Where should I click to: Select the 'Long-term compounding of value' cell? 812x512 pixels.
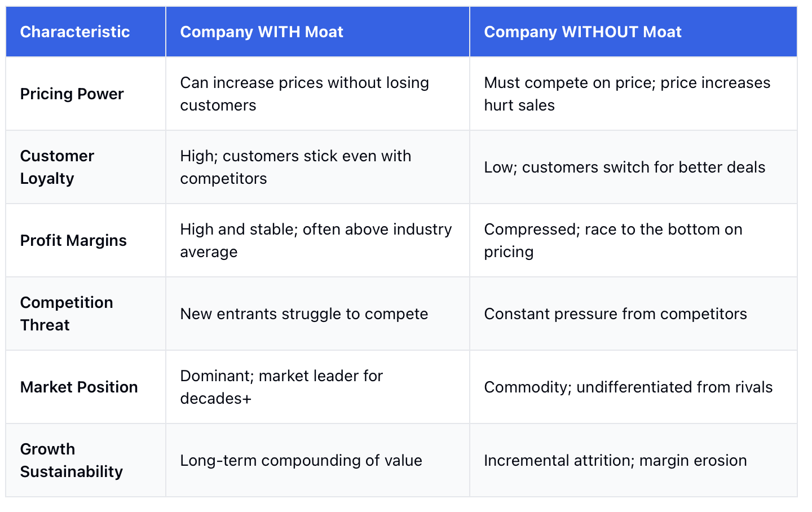pos(317,460)
